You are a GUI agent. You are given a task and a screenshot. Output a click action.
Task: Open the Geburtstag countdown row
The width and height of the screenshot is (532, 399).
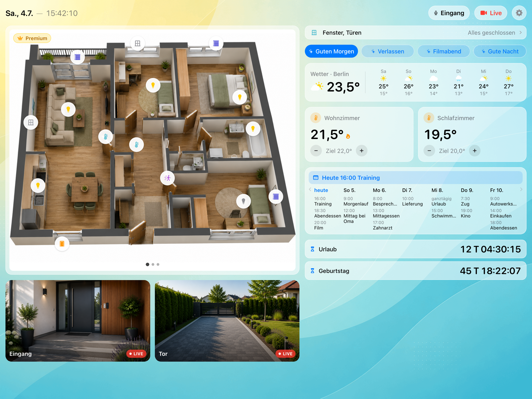pyautogui.click(x=415, y=271)
